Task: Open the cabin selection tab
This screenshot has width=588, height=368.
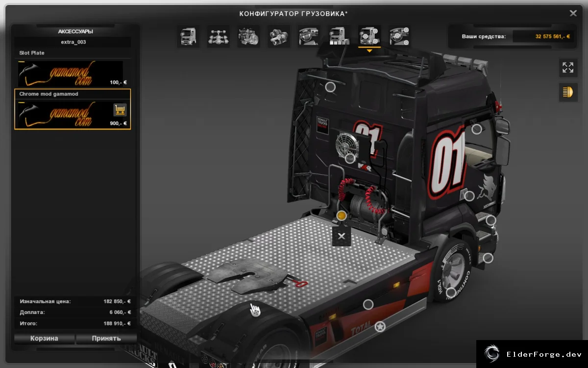Action: pyautogui.click(x=188, y=37)
